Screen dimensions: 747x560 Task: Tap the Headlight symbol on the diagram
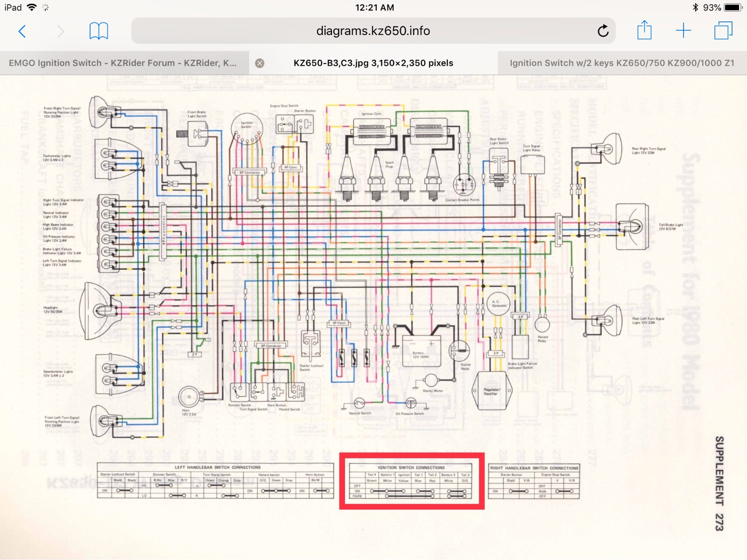(x=99, y=308)
